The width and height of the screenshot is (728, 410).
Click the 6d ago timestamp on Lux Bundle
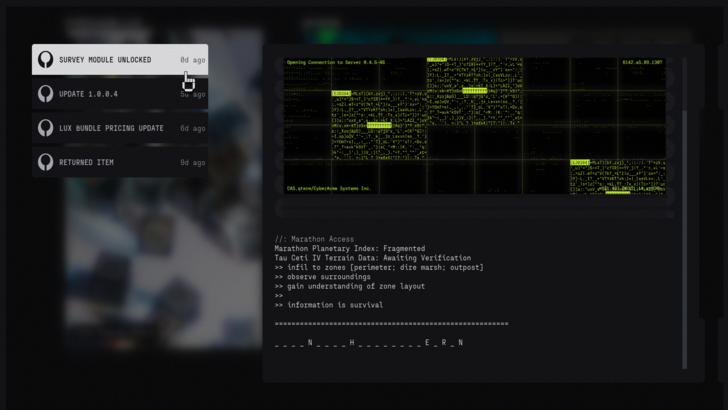[192, 128]
